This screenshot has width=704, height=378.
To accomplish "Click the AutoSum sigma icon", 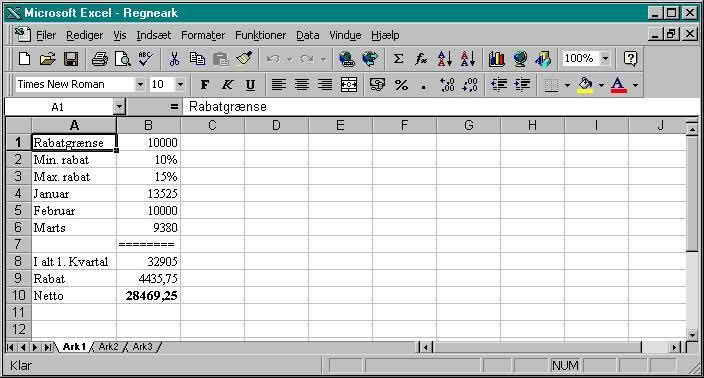I will pyautogui.click(x=398, y=59).
